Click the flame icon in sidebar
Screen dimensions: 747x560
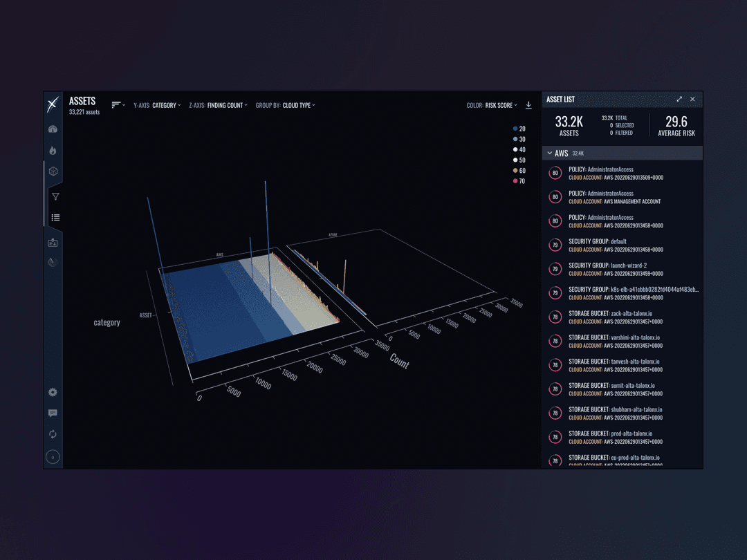click(x=53, y=151)
